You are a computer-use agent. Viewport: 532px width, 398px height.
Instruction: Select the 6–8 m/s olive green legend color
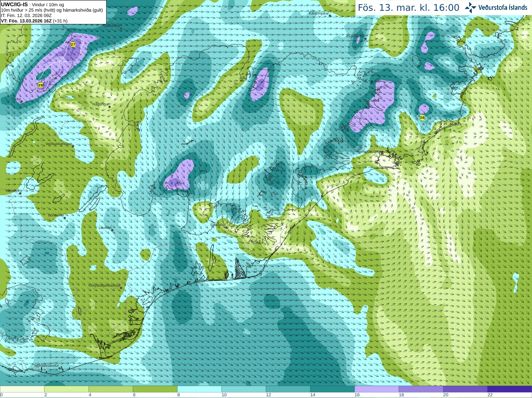155,389
